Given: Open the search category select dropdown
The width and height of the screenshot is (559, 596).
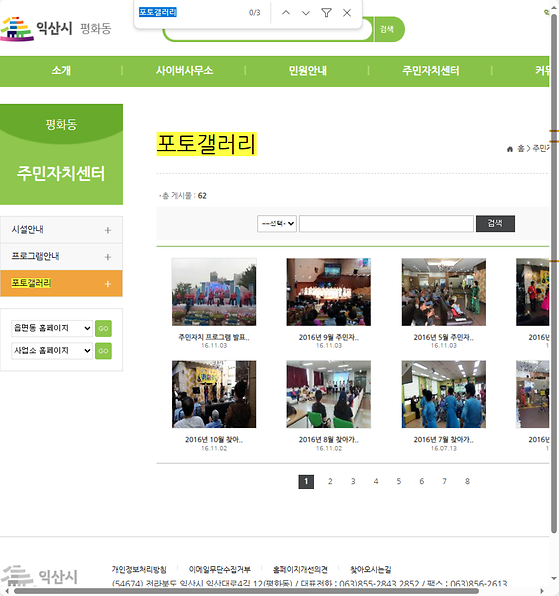Looking at the screenshot, I should click(277, 224).
